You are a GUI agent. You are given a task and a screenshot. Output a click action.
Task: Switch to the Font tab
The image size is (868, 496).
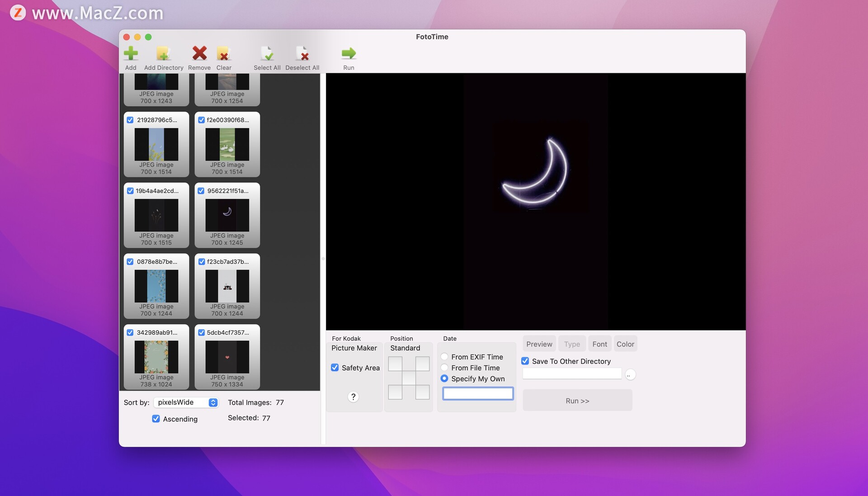click(x=600, y=343)
